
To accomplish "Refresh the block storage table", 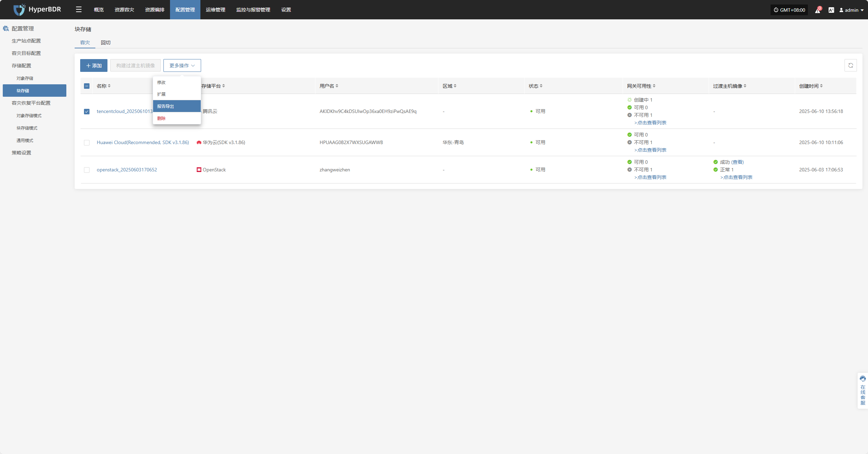I will coord(851,65).
